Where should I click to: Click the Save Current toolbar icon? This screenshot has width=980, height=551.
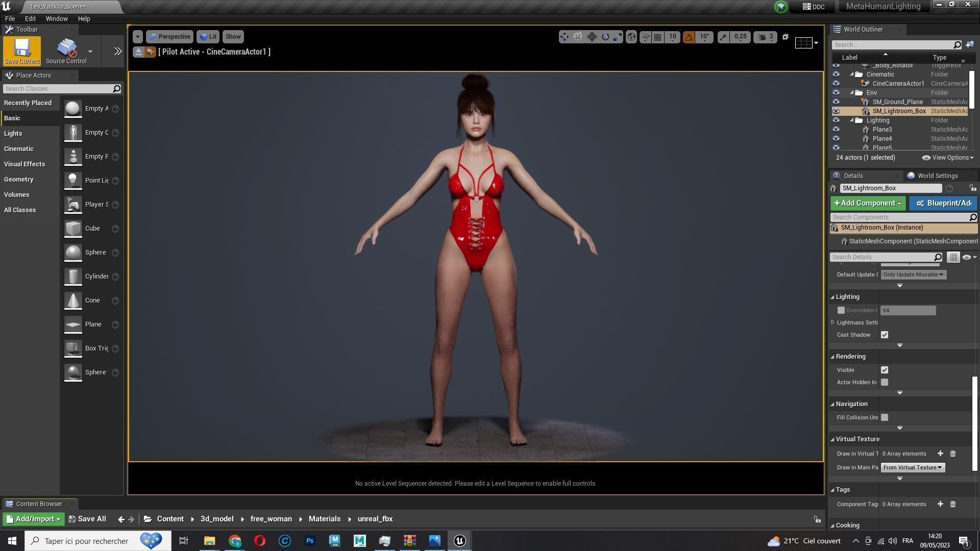[x=21, y=50]
